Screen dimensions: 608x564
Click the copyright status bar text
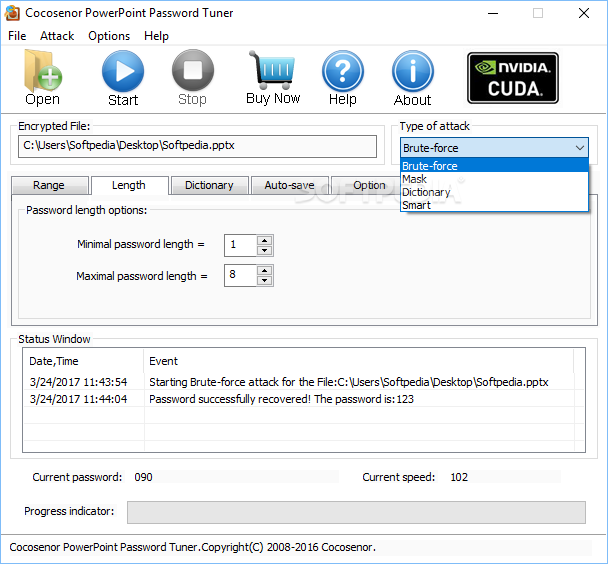coord(193,547)
